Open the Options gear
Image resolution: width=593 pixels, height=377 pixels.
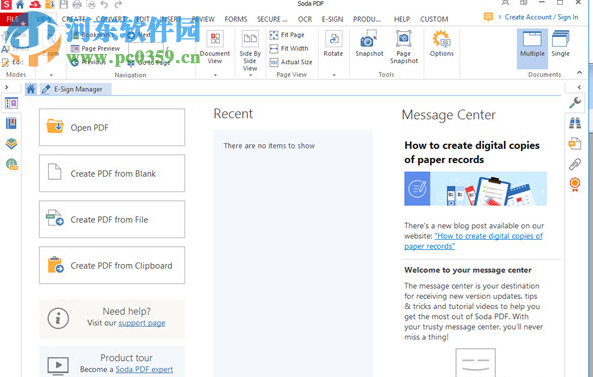pyautogui.click(x=441, y=43)
